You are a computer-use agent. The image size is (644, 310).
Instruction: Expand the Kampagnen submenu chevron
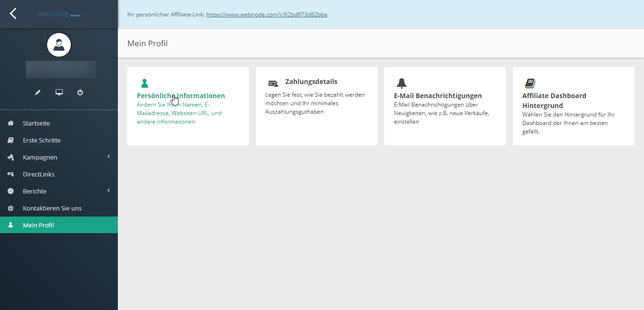pyautogui.click(x=108, y=157)
